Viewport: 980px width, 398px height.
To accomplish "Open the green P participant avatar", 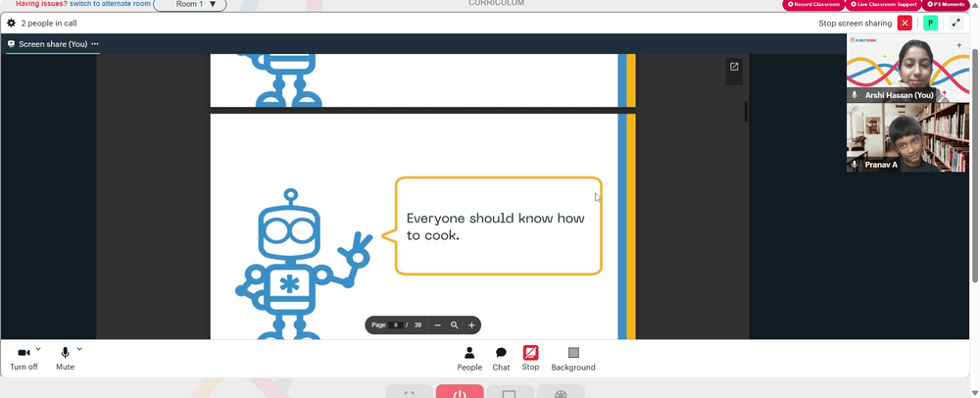I will pos(931,24).
